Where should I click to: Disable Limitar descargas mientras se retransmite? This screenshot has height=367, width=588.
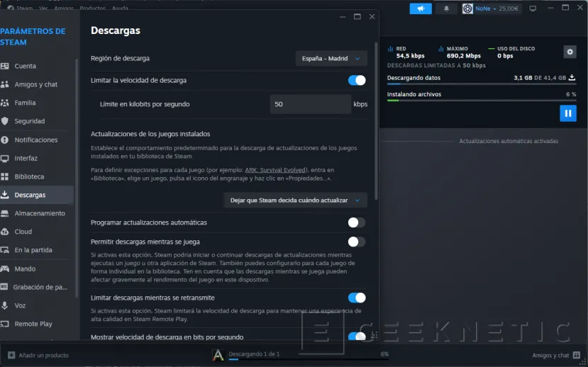[357, 298]
